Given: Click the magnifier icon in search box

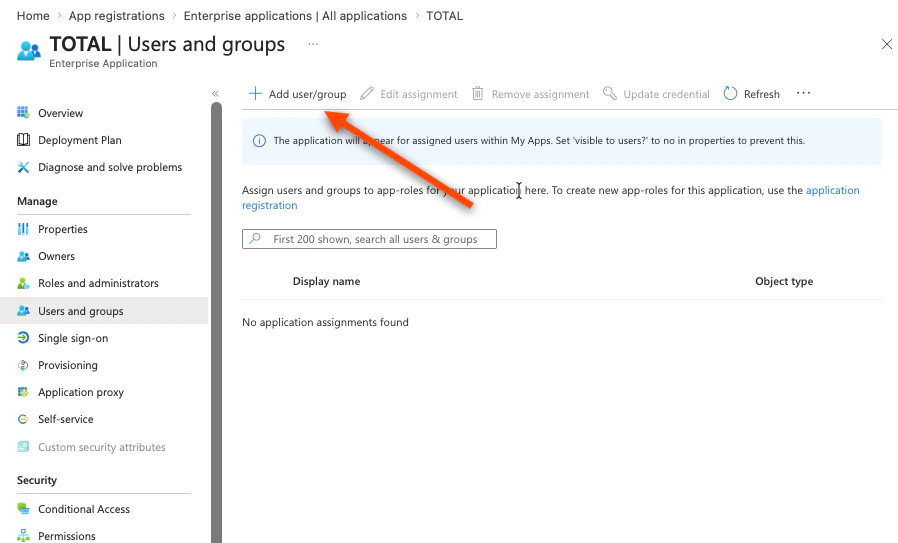Looking at the screenshot, I should [255, 238].
